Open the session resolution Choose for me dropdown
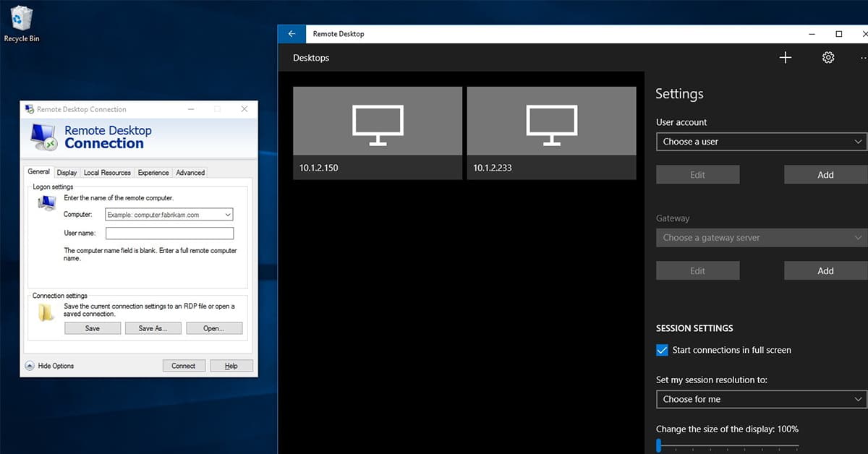The width and height of the screenshot is (868, 454). click(762, 399)
